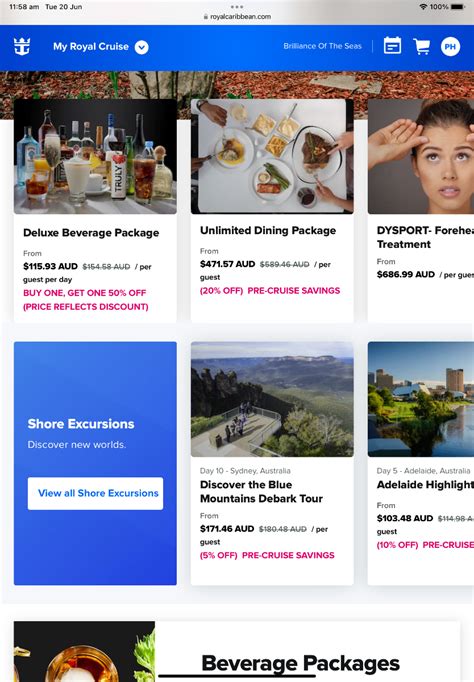Click the Deluxe Beverage Package title
The image size is (474, 682).
tap(91, 233)
